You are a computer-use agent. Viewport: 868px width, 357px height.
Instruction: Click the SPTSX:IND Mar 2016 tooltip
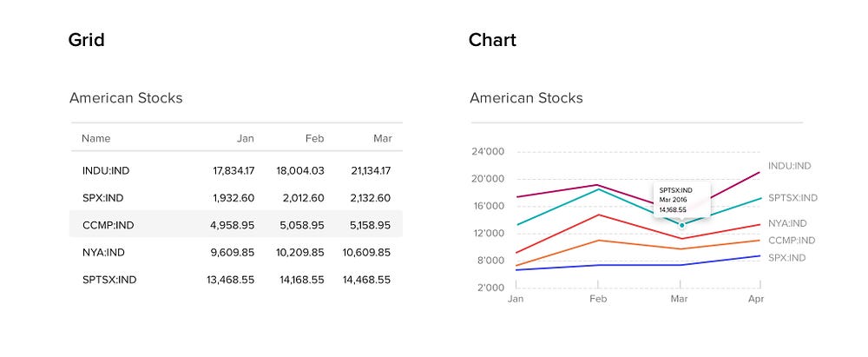681,199
